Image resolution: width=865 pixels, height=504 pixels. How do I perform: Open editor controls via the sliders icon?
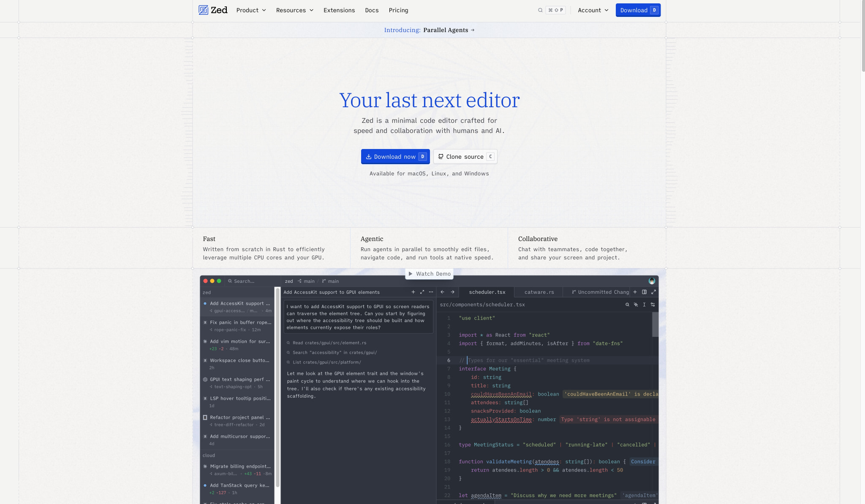[x=653, y=305]
